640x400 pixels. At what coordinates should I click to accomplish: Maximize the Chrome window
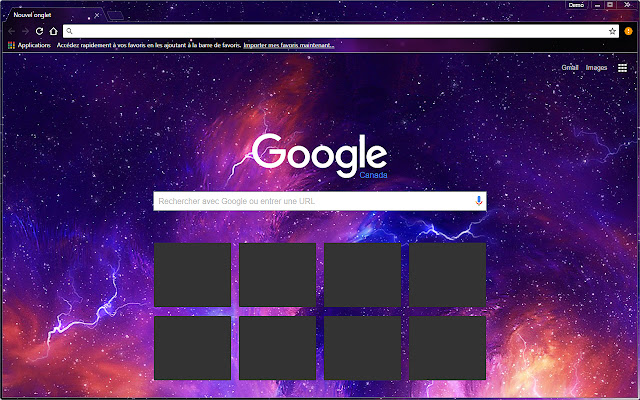point(610,5)
